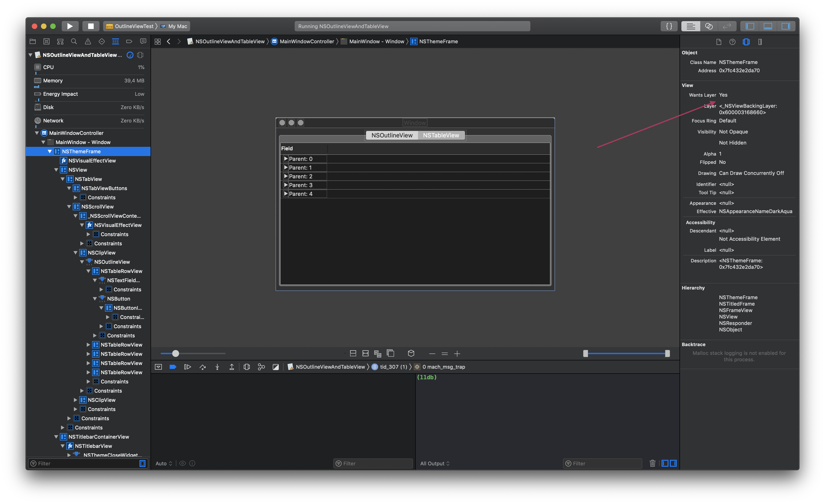Zoom in the view canvas
This screenshot has width=825, height=504.
point(457,353)
